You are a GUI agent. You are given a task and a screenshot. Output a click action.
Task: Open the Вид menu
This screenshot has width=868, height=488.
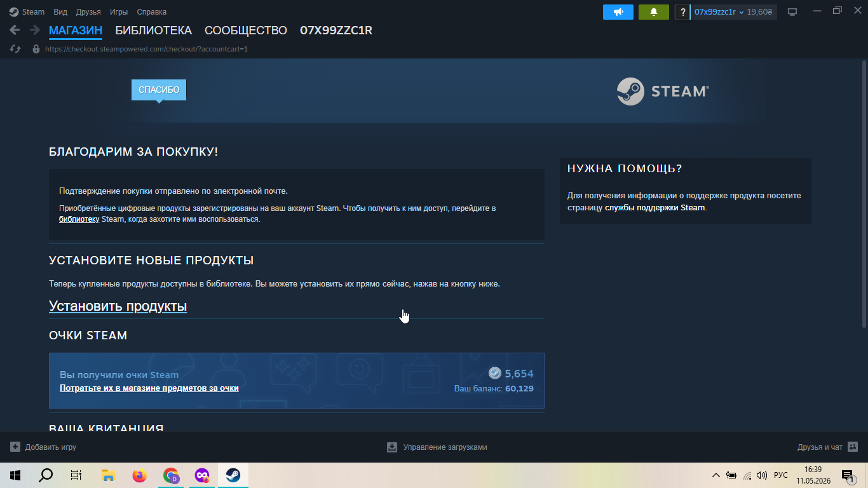[x=60, y=12]
